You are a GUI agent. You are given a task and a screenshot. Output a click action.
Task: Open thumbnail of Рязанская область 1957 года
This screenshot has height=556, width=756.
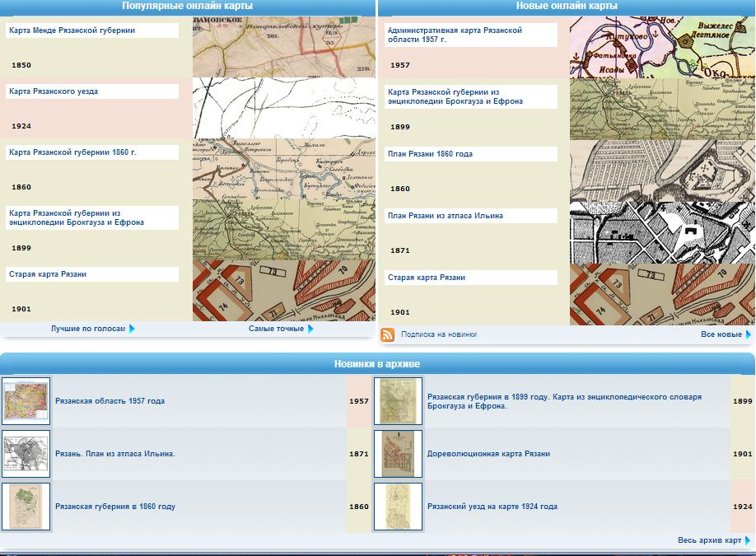(x=26, y=401)
